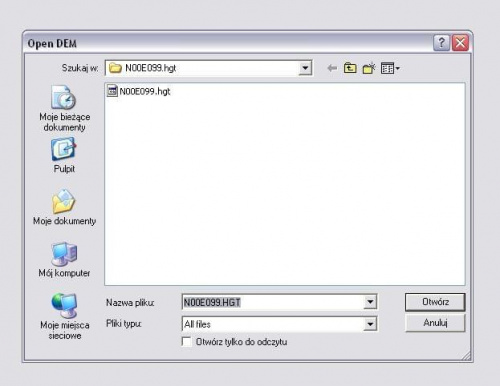Click the Anuluj button
Screen dimensions: 500x386
pyautogui.click(x=435, y=323)
